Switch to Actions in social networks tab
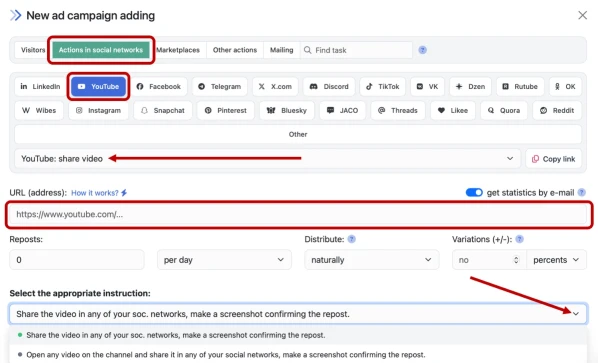This screenshot has width=598, height=363. tap(101, 50)
